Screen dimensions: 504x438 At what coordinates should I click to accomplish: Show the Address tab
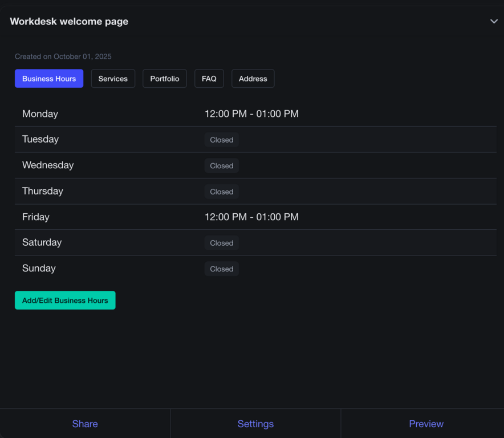coord(253,79)
